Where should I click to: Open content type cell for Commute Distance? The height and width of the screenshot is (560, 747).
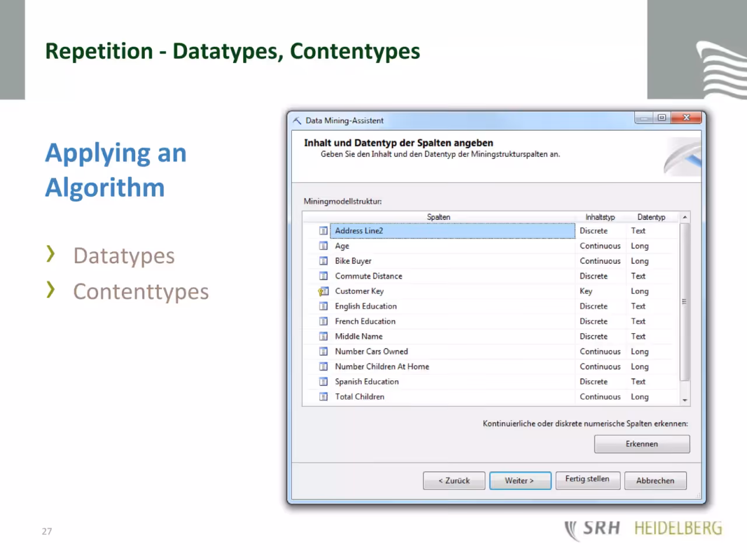(601, 276)
